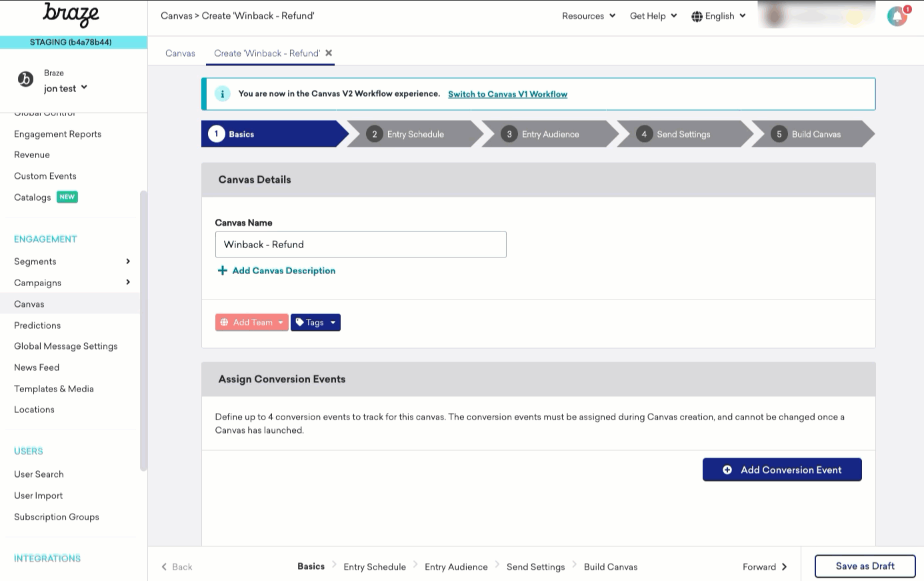Click the step 2 number circle
This screenshot has width=924, height=581.
click(x=375, y=134)
